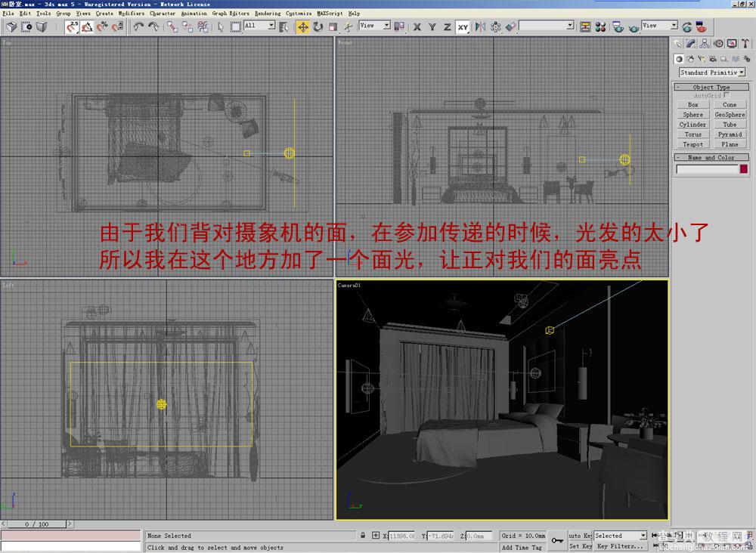
Task: Switch to the Modify panel tab
Action: 691,44
